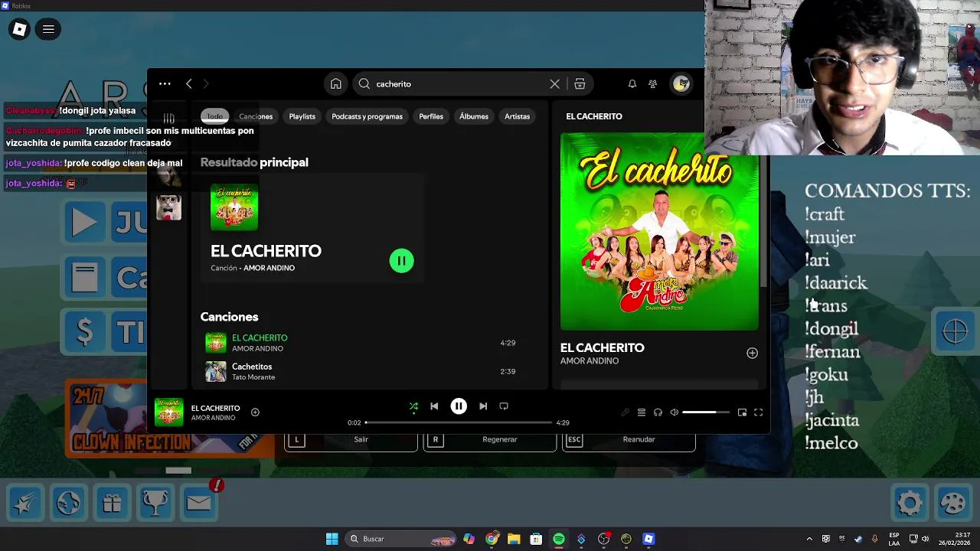The image size is (980, 551).
Task: Click Reanudar button in Roblox menu
Action: coord(629,440)
